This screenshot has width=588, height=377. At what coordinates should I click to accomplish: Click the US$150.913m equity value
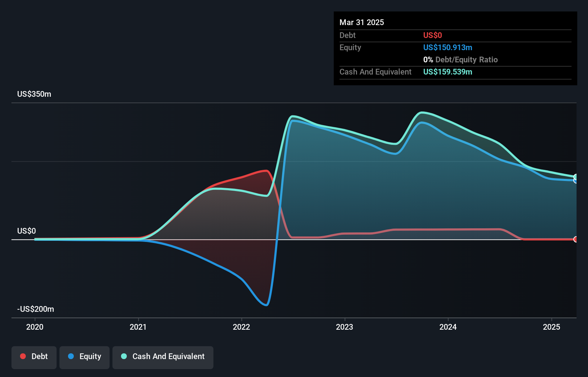pos(448,47)
